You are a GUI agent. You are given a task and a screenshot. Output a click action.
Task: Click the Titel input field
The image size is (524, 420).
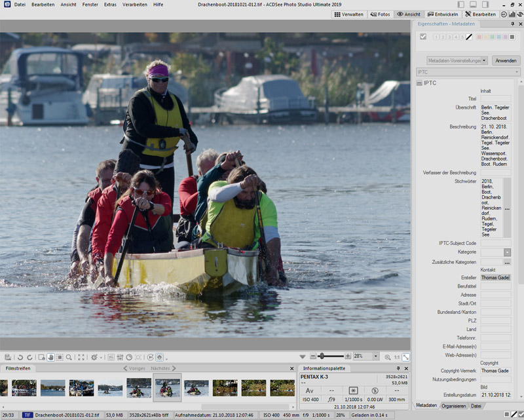[496, 98]
